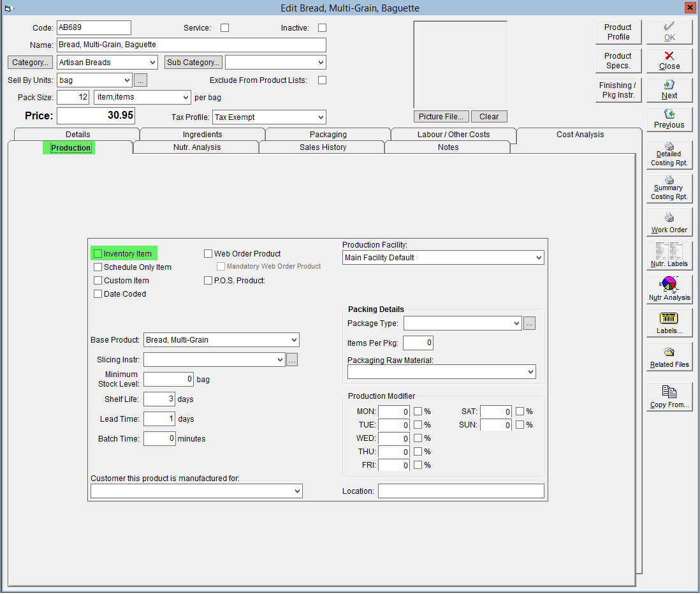This screenshot has width=700, height=594.
Task: Check the Custom Item box
Action: 98,281
